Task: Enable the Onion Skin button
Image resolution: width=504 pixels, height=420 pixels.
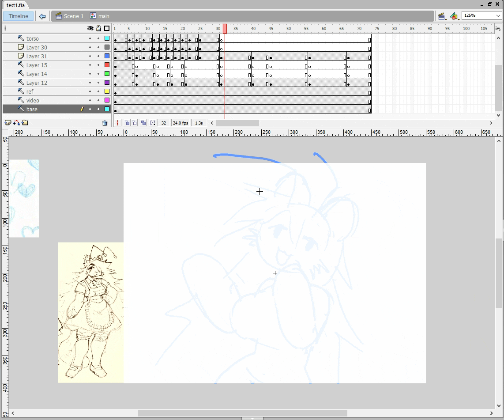Action: pos(127,123)
